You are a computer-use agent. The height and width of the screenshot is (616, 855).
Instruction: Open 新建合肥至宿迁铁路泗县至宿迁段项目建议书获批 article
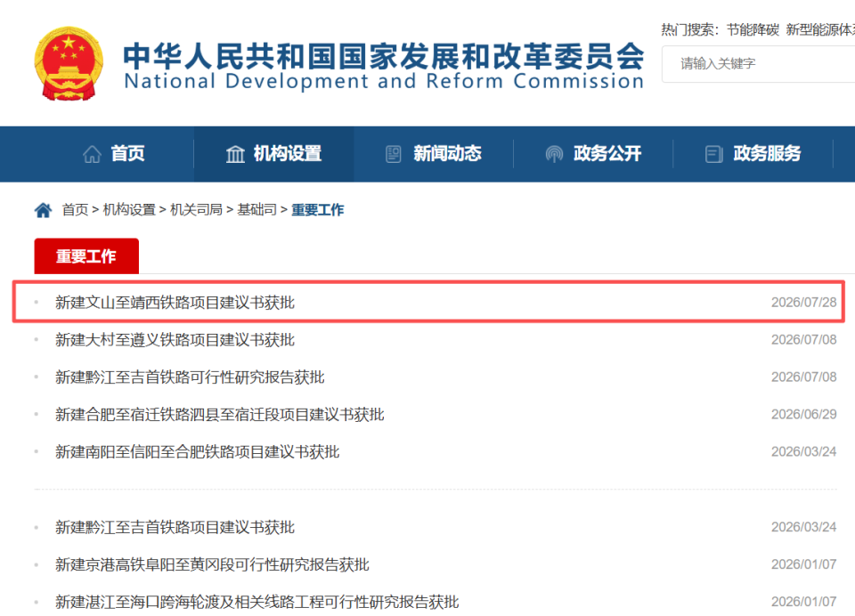coord(220,415)
